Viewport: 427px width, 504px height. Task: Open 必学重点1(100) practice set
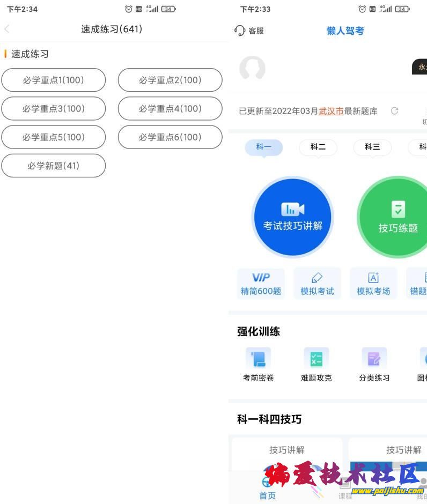(53, 80)
